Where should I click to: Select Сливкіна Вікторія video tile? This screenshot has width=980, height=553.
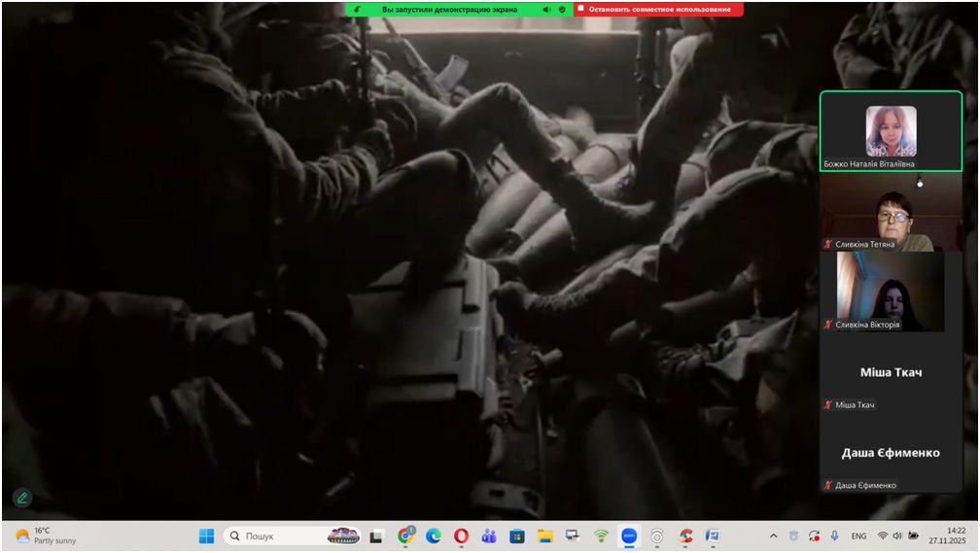(891, 292)
